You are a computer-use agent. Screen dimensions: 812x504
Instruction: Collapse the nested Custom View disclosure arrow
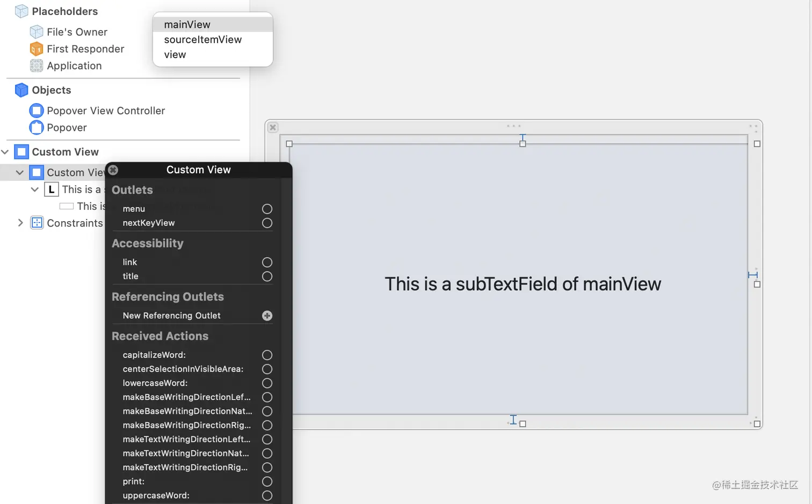pyautogui.click(x=20, y=172)
